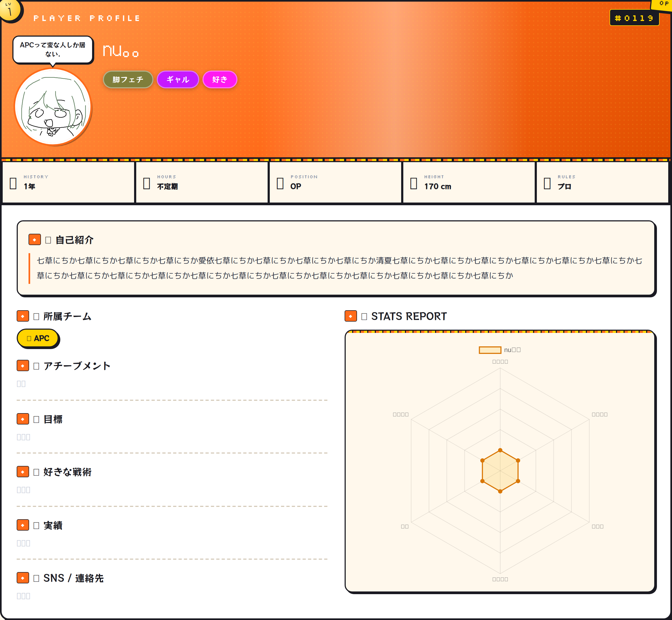Click the player avatar illustration

coord(53,107)
